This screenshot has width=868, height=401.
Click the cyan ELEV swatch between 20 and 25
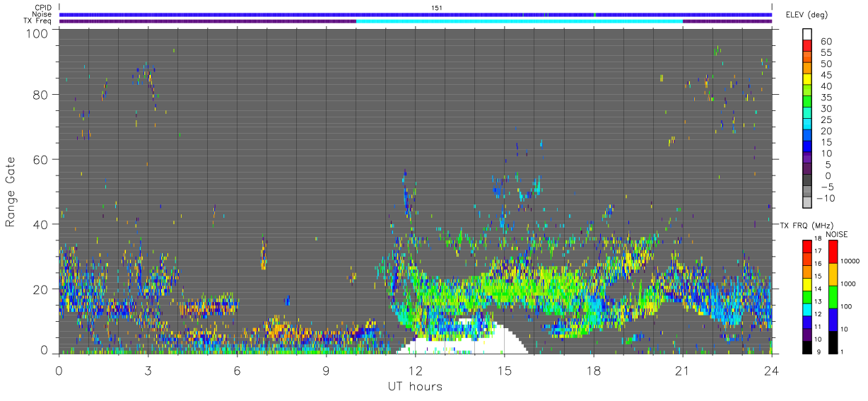click(807, 125)
